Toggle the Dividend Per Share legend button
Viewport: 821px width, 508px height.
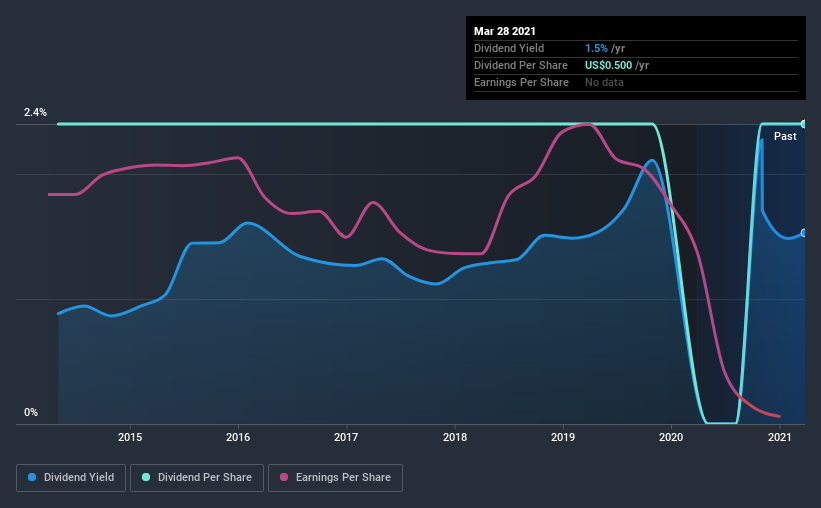197,478
